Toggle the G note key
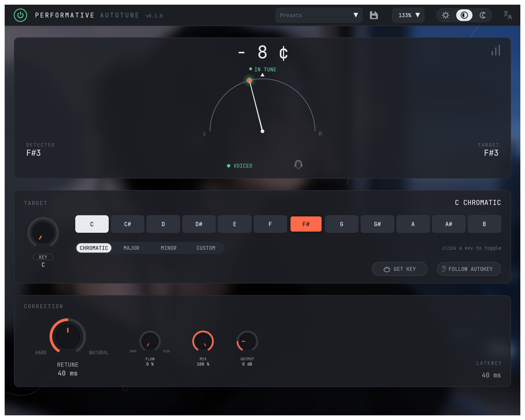525x420 pixels. point(342,224)
